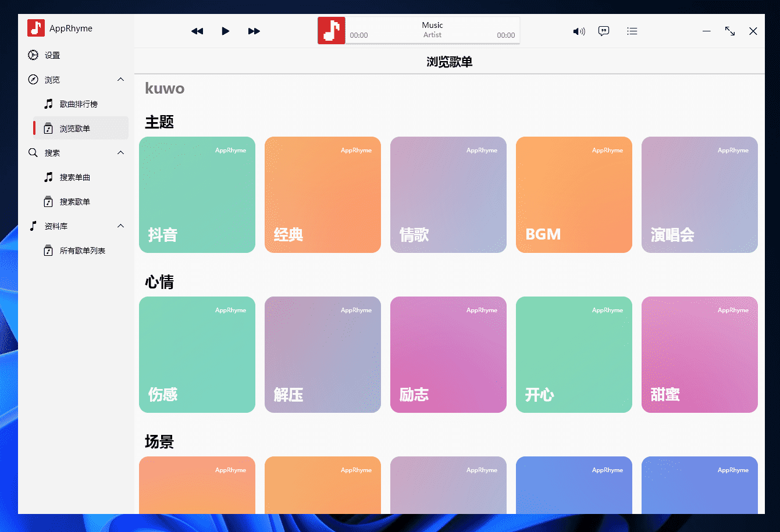
Task: Open 所有歌单列表 sidebar item
Action: pos(81,251)
